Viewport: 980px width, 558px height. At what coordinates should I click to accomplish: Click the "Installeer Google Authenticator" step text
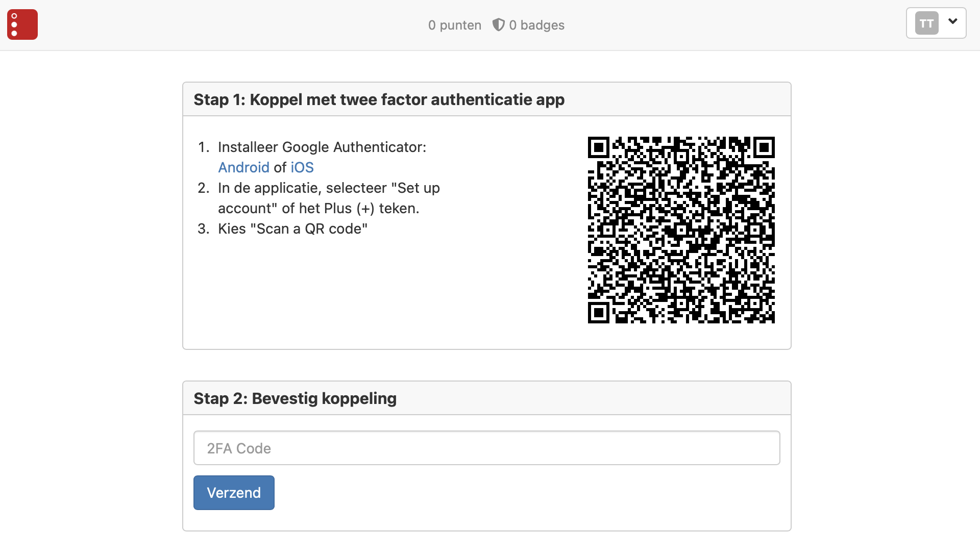(322, 147)
